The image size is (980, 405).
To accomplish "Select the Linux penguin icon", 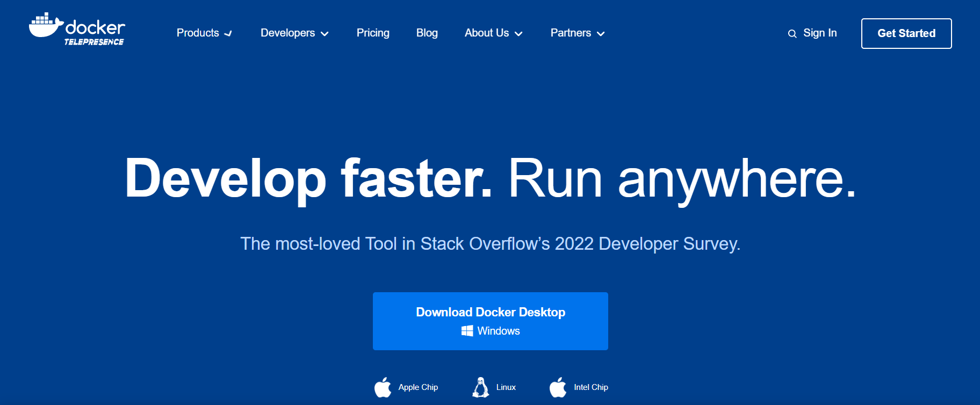I will click(x=481, y=387).
